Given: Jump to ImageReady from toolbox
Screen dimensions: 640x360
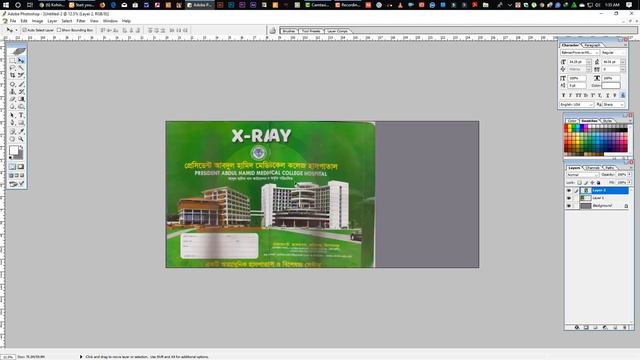Looking at the screenshot, I should click(16, 184).
